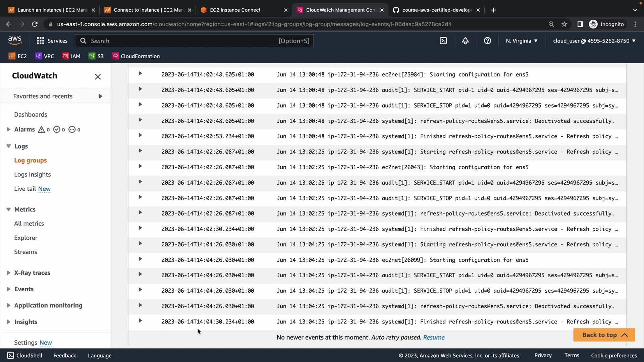Open the help question mark menu
This screenshot has height=362, width=644.
pyautogui.click(x=487, y=41)
